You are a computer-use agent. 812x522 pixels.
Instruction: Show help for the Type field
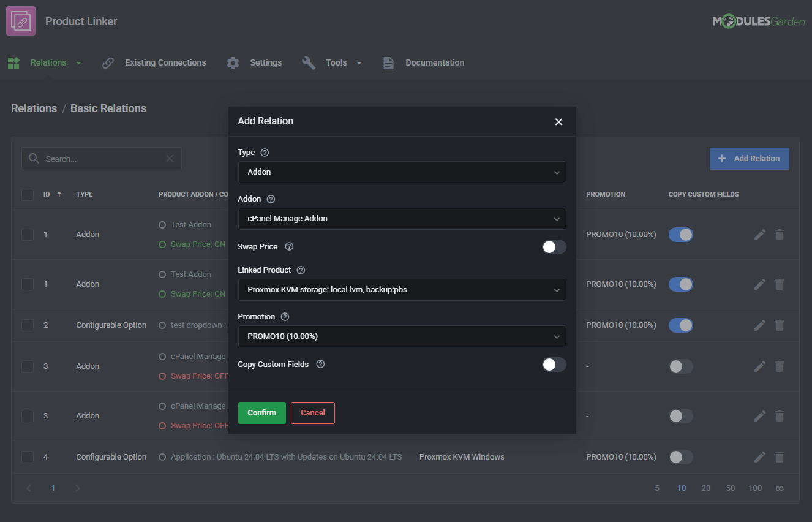coord(265,153)
